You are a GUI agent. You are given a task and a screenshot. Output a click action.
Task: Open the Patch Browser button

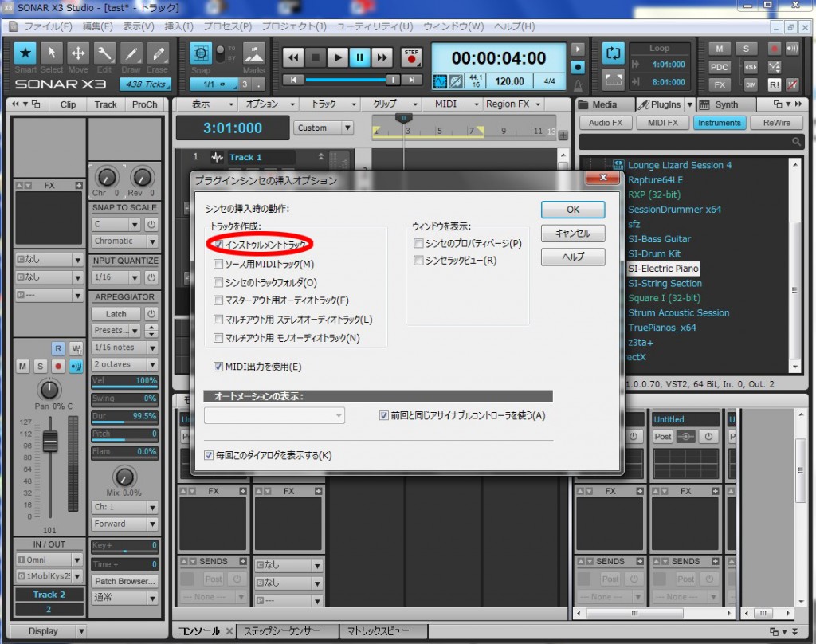(124, 581)
